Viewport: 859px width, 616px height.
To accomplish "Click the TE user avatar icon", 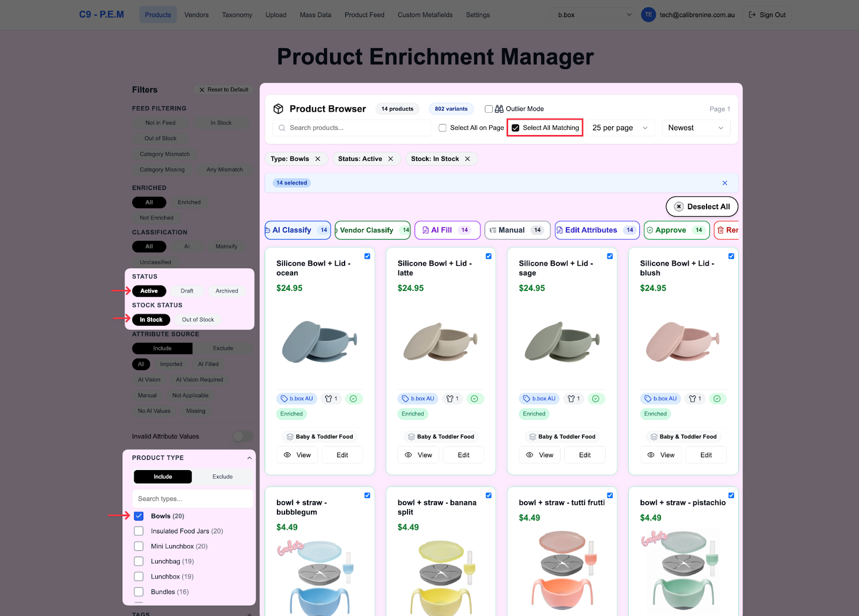I will coord(648,15).
